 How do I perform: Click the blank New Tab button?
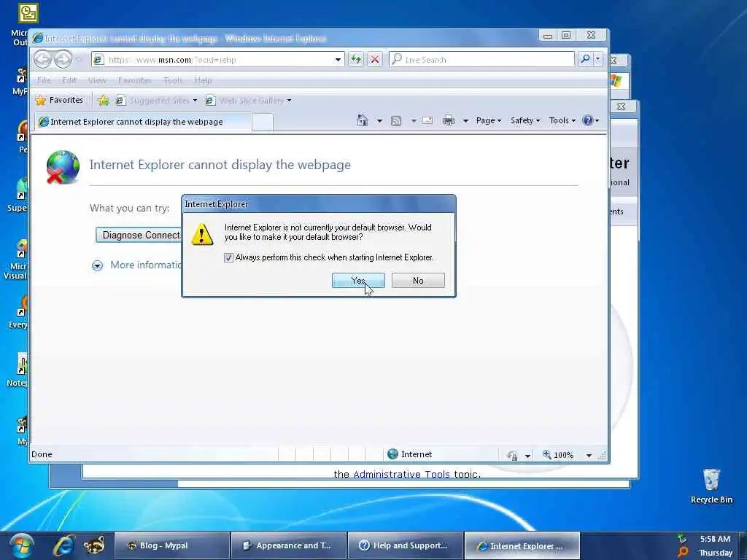pos(263,122)
